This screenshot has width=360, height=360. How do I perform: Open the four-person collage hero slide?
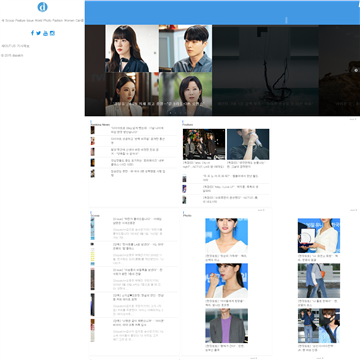pyautogui.click(x=159, y=70)
